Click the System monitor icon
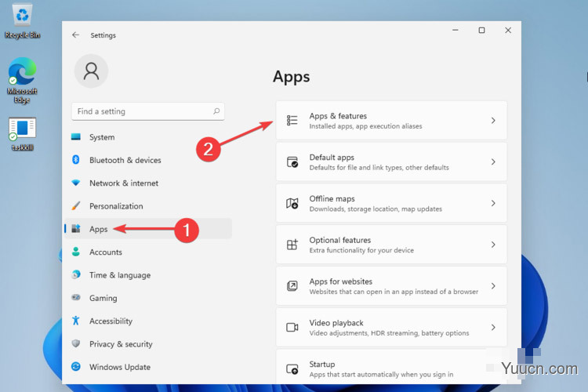The width and height of the screenshot is (588, 392). (x=76, y=137)
